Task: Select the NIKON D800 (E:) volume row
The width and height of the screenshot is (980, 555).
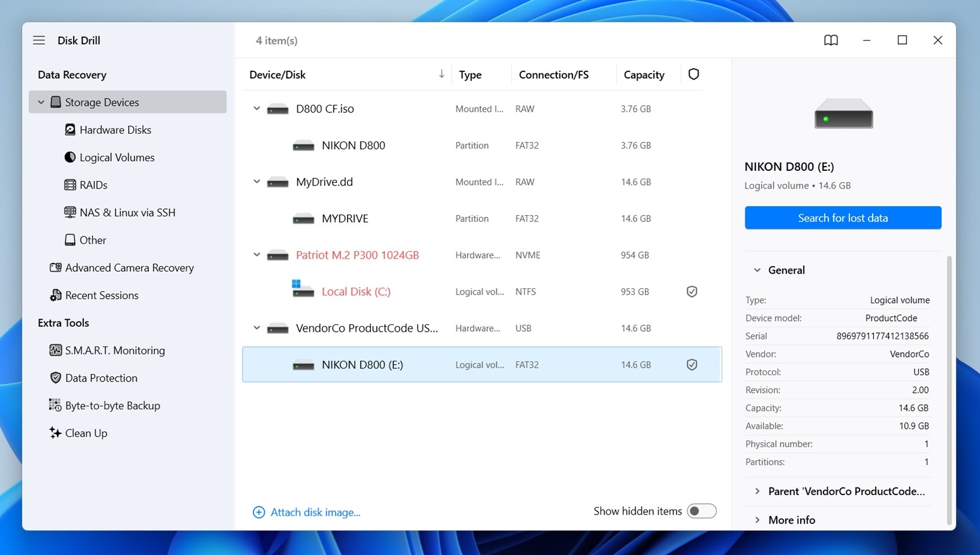Action: [x=482, y=365]
